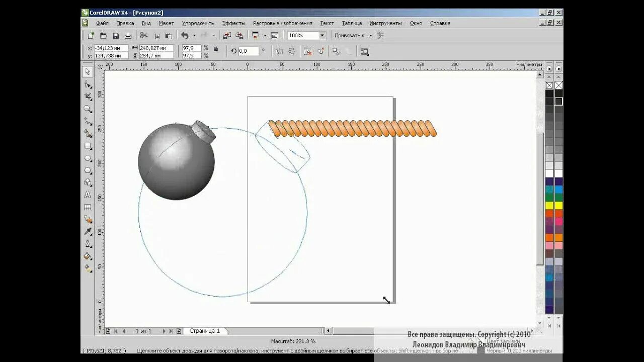The height and width of the screenshot is (362, 644).
Task: Select the Rectangle tool
Action: (88, 146)
